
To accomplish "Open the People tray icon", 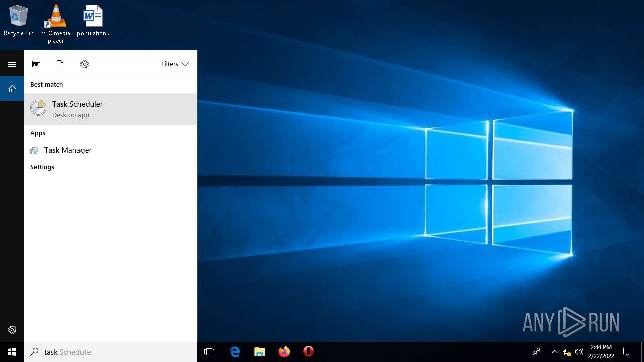I will click(x=537, y=352).
